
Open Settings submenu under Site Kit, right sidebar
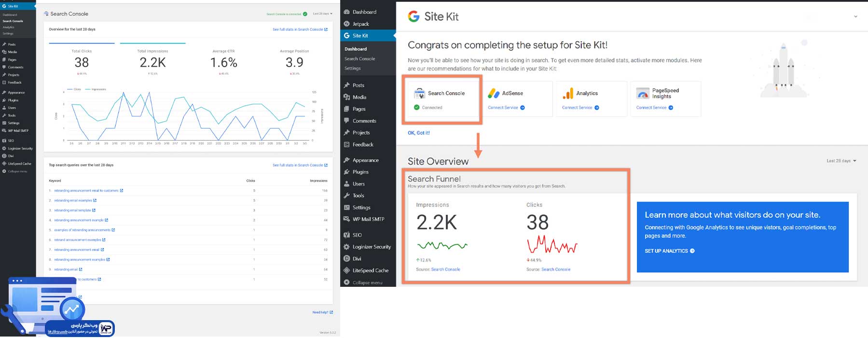click(x=352, y=68)
